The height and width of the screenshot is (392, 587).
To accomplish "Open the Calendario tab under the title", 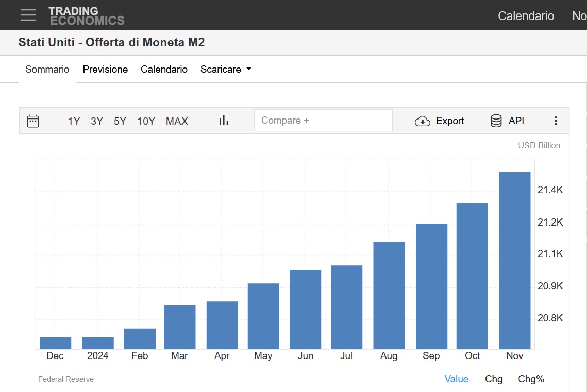I will (x=164, y=69).
